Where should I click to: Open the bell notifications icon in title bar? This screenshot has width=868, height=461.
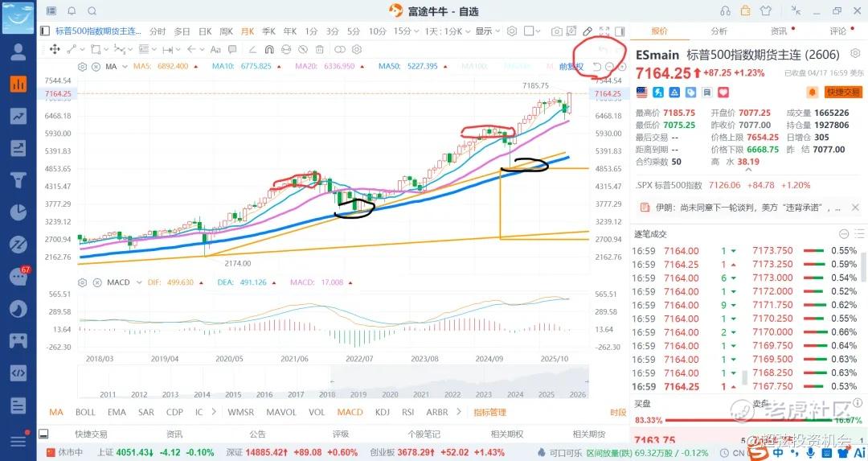(x=72, y=10)
